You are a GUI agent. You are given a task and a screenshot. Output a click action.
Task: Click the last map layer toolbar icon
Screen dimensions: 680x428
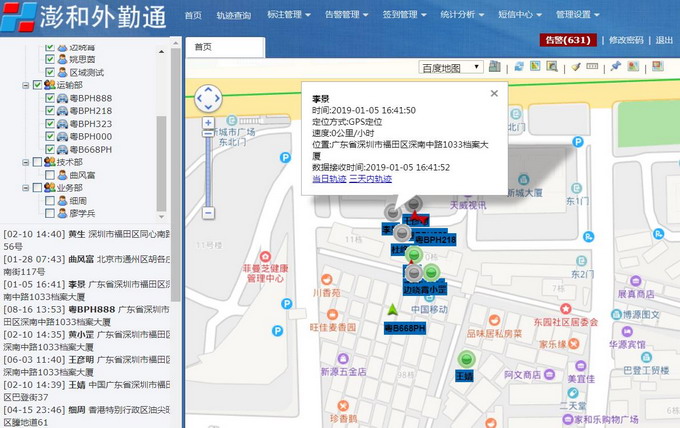click(658, 66)
